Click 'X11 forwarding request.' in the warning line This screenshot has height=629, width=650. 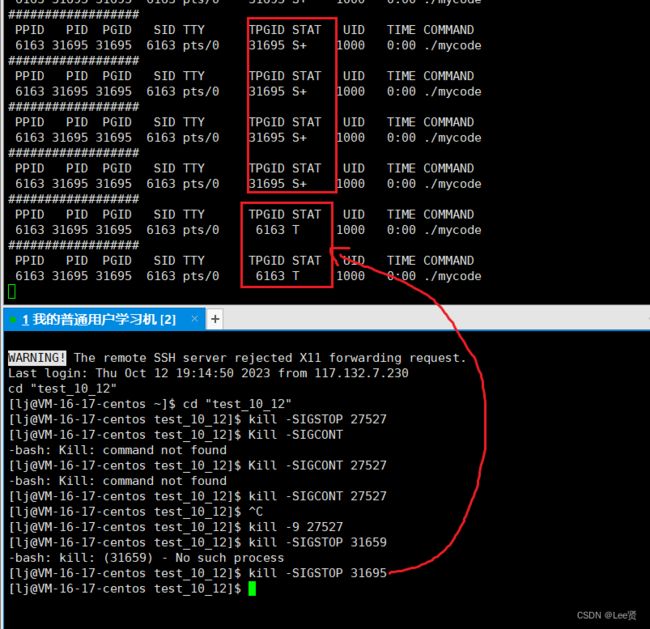pos(383,357)
